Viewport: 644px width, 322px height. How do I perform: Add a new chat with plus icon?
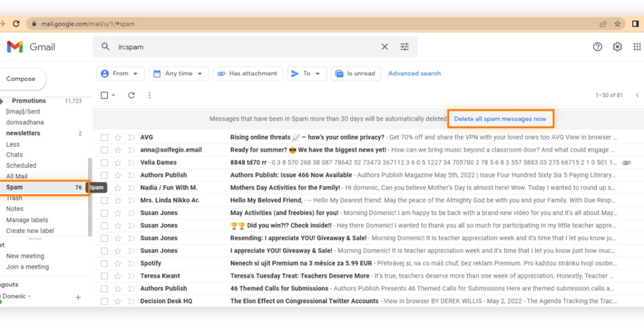78,297
